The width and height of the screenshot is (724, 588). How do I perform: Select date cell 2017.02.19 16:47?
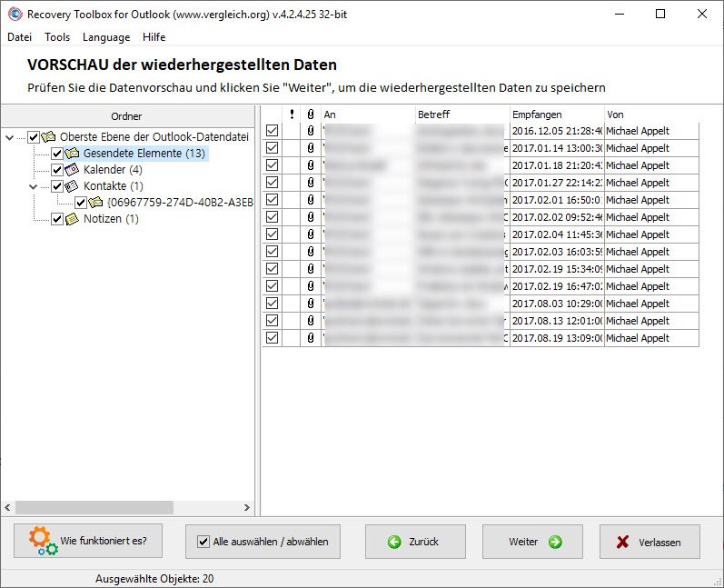tap(557, 286)
